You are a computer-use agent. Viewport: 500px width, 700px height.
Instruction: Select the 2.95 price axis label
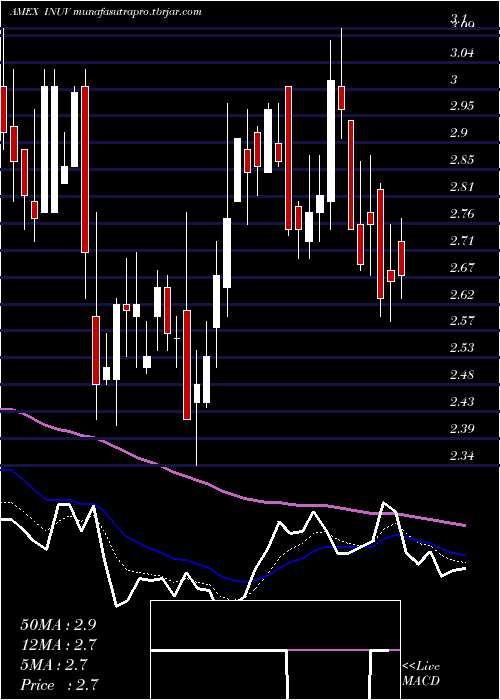(462, 106)
